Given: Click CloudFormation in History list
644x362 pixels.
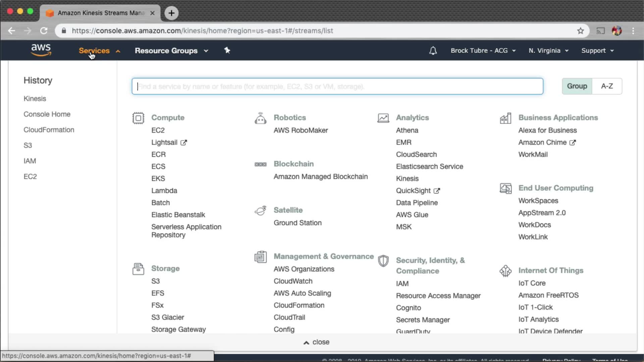Looking at the screenshot, I should coord(49,130).
